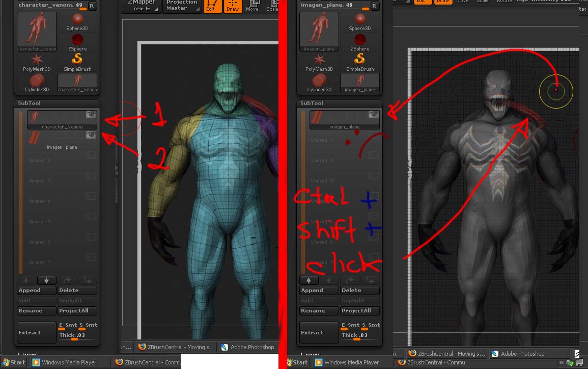Click dimmed down arrow under imagen_plane-only SubTool list
Screen dimensions: 588x369
[329, 280]
